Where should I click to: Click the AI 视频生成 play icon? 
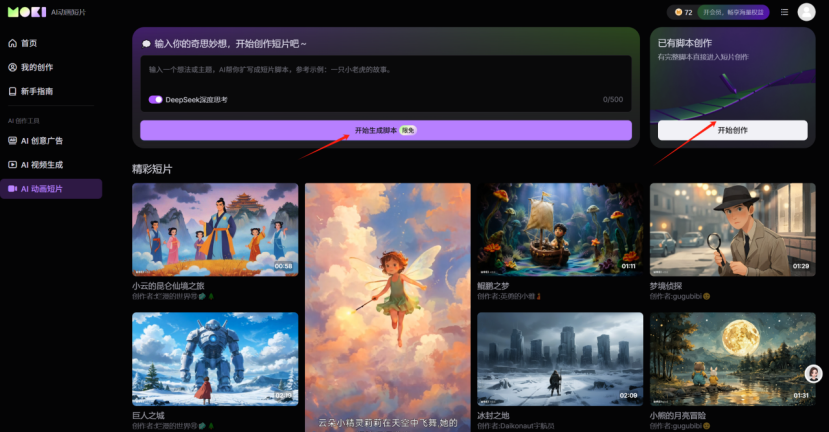13,164
